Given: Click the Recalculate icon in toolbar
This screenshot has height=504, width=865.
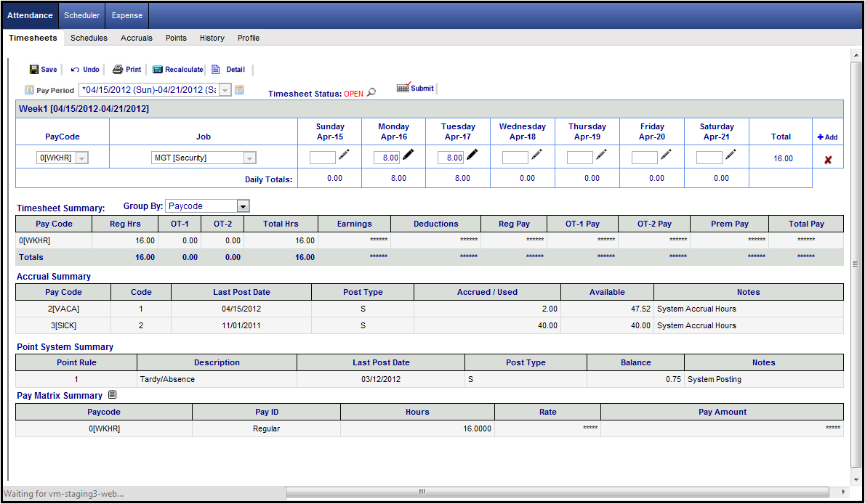Looking at the screenshot, I should coord(158,70).
